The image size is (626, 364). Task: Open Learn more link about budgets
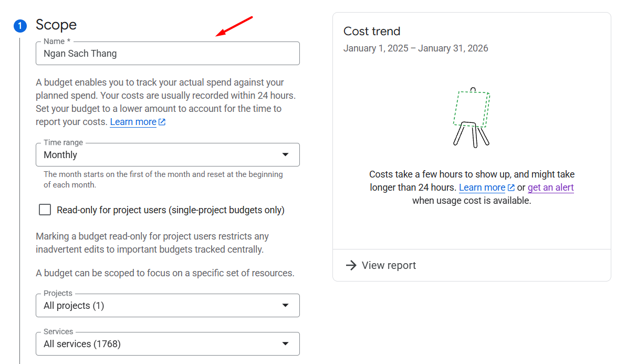click(133, 122)
